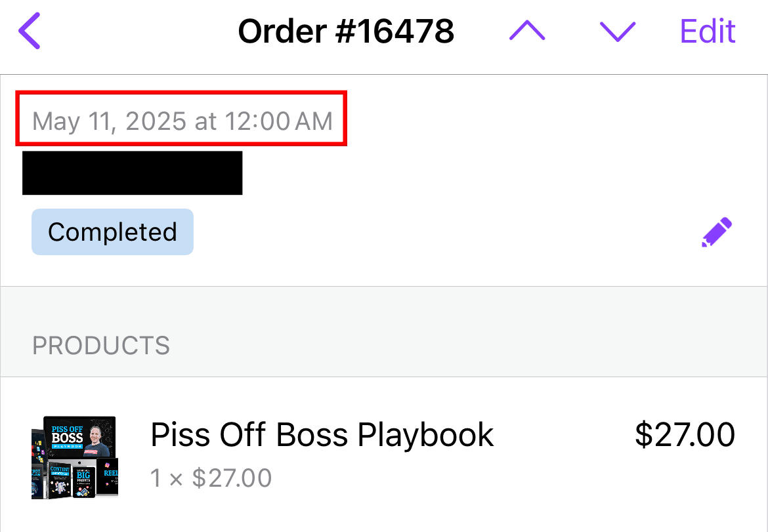The height and width of the screenshot is (532, 768).
Task: Select the Completed status badge
Action: pyautogui.click(x=112, y=232)
